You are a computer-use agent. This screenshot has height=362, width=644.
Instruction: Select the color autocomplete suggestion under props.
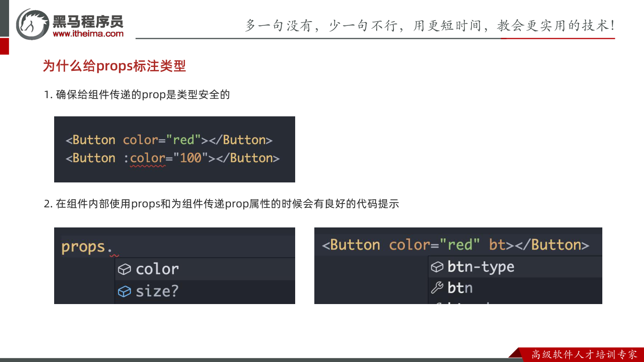(205, 269)
